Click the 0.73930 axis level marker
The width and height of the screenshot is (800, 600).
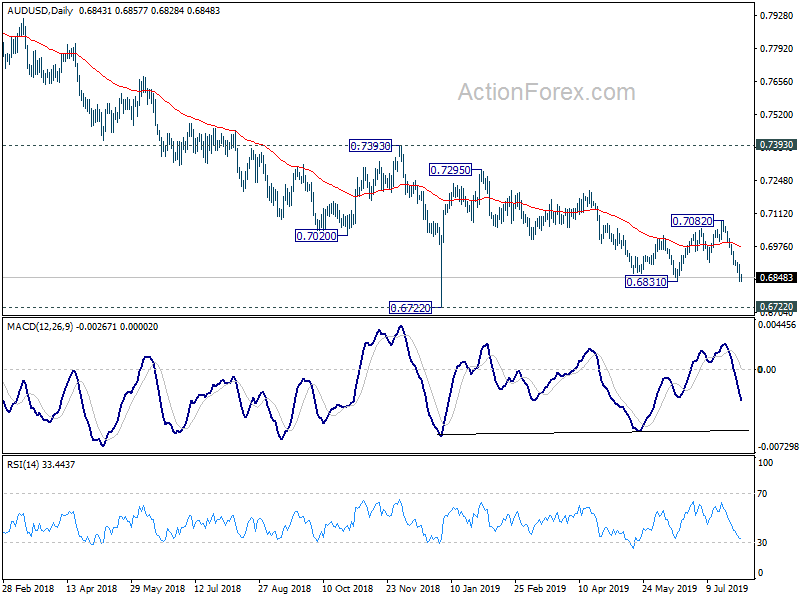(777, 145)
